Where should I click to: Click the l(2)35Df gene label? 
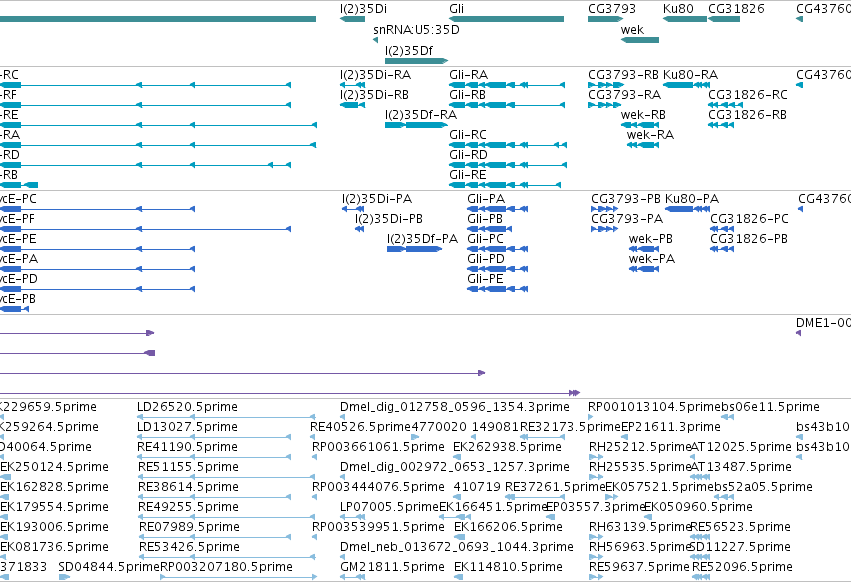coord(409,50)
